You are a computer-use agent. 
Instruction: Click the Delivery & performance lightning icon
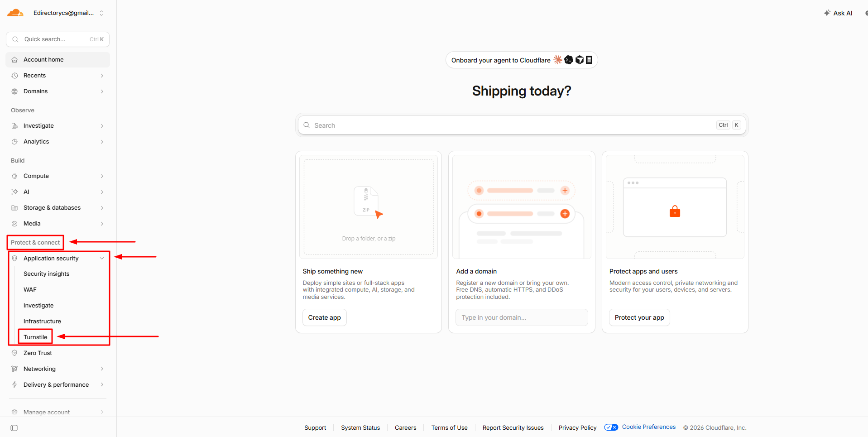[14, 385]
